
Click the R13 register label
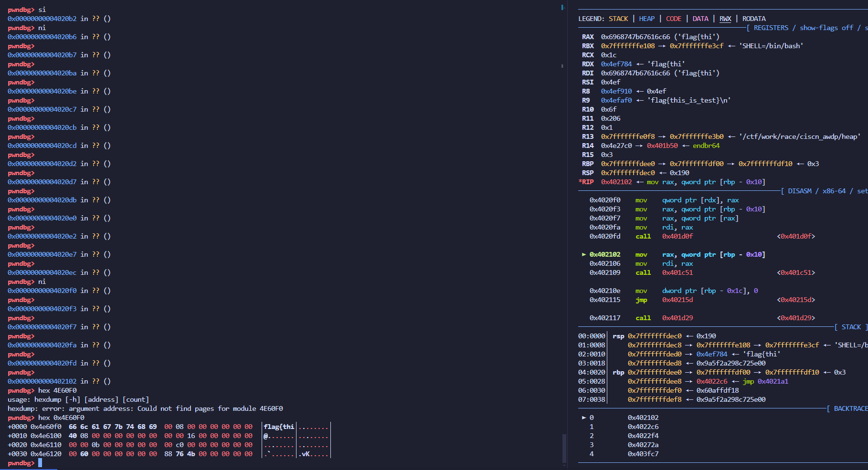tap(588, 136)
